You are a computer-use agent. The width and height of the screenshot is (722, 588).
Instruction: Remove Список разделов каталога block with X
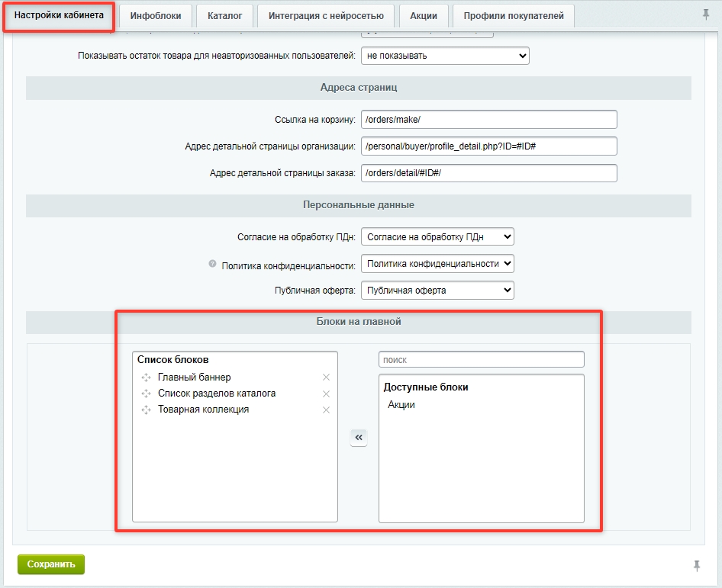326,394
